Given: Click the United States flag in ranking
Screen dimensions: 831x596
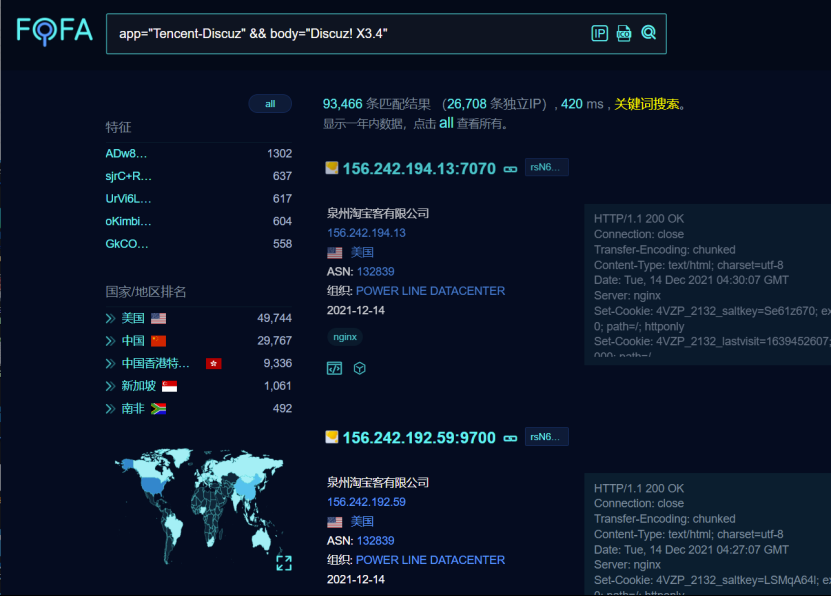Looking at the screenshot, I should pyautogui.click(x=158, y=318).
